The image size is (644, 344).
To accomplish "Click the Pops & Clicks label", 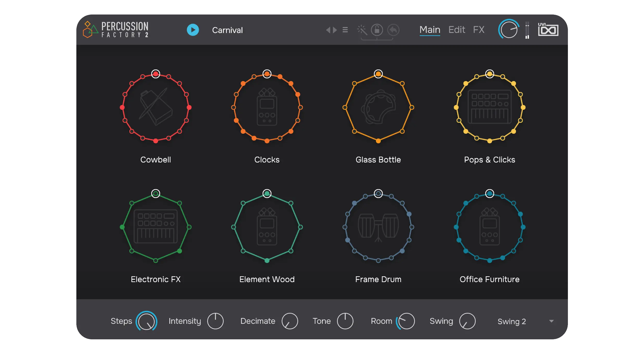I will (x=489, y=160).
